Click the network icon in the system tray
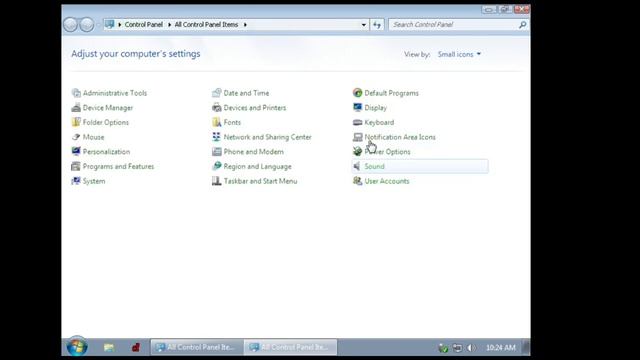The width and height of the screenshot is (640, 360). [458, 348]
